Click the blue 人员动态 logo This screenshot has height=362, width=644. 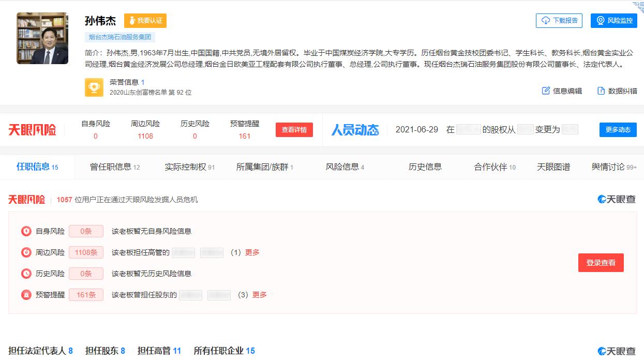(x=355, y=130)
